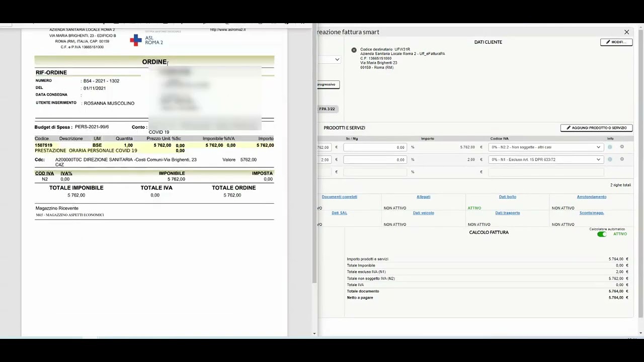Open the gear settings icon on the N1 row

(622, 159)
